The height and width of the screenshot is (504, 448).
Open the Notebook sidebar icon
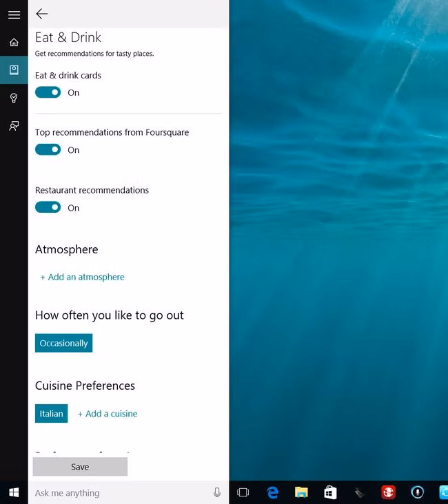click(14, 70)
